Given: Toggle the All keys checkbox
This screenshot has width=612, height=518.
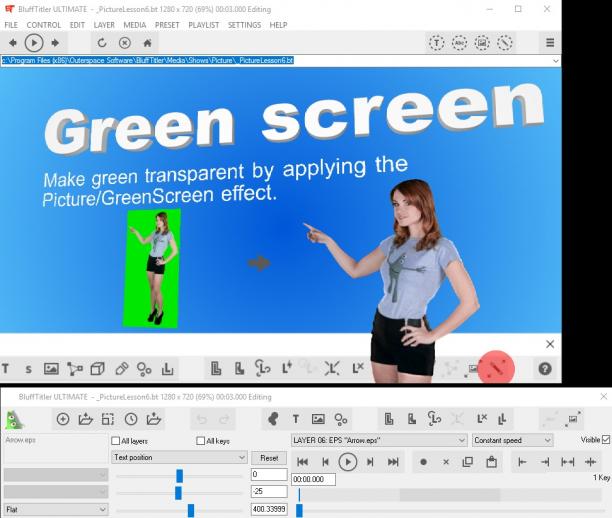Looking at the screenshot, I should tap(201, 441).
